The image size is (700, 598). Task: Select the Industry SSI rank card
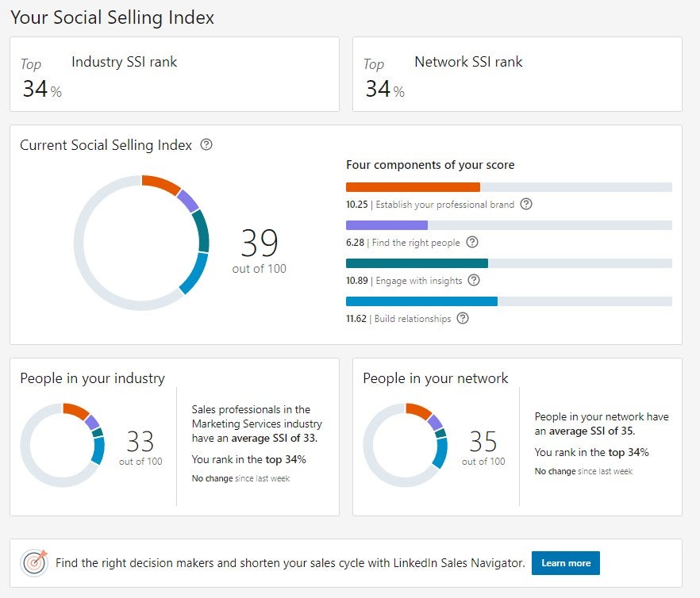[174, 74]
